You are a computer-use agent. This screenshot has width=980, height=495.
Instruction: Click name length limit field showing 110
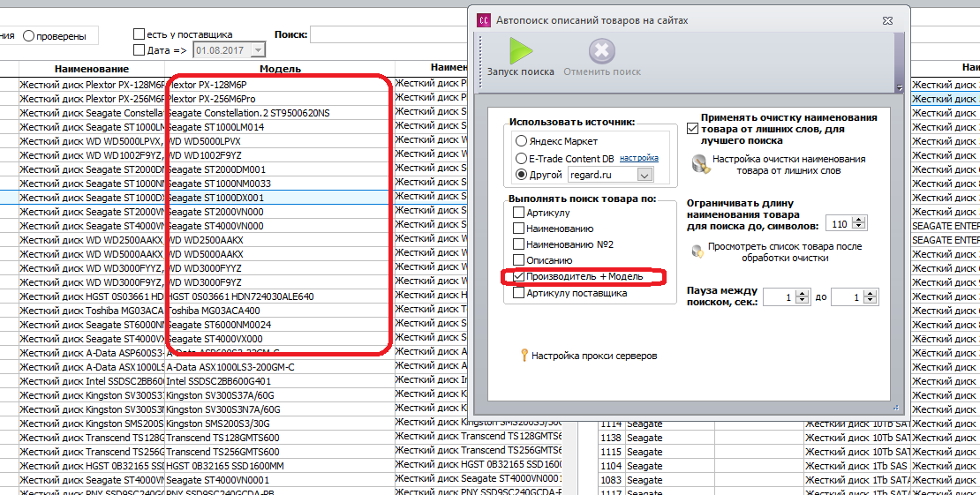[840, 224]
